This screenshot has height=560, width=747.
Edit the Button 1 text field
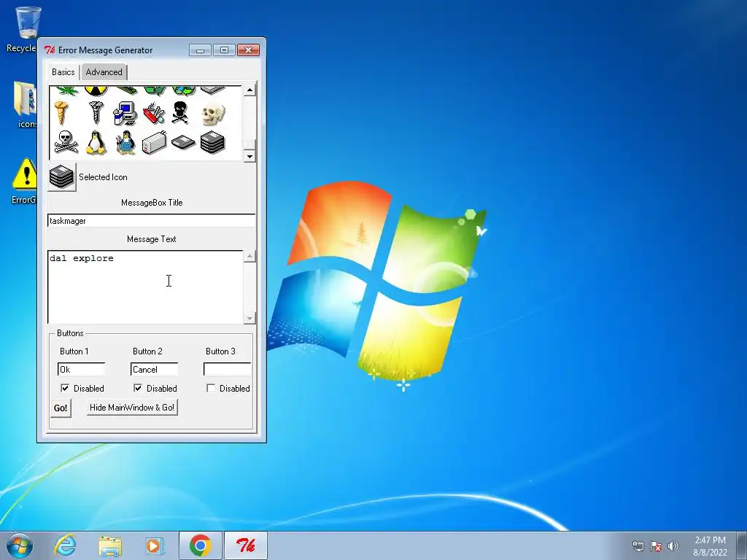pos(82,369)
